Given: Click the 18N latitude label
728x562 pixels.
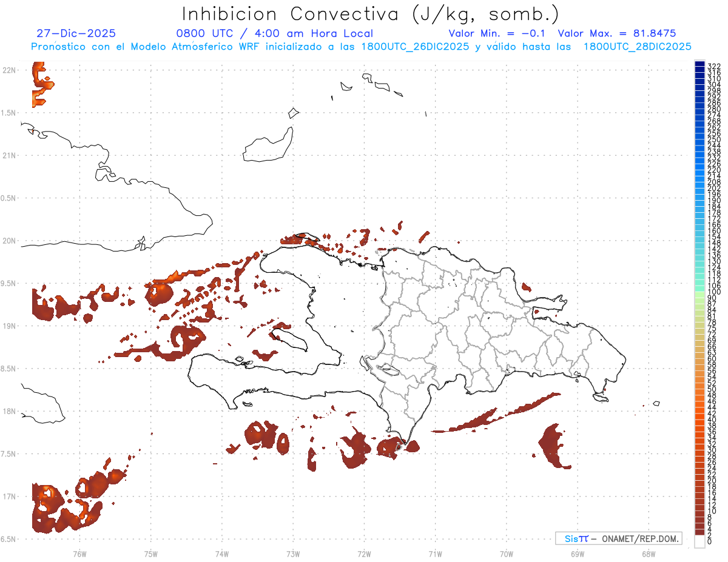Looking at the screenshot, I should (9, 411).
